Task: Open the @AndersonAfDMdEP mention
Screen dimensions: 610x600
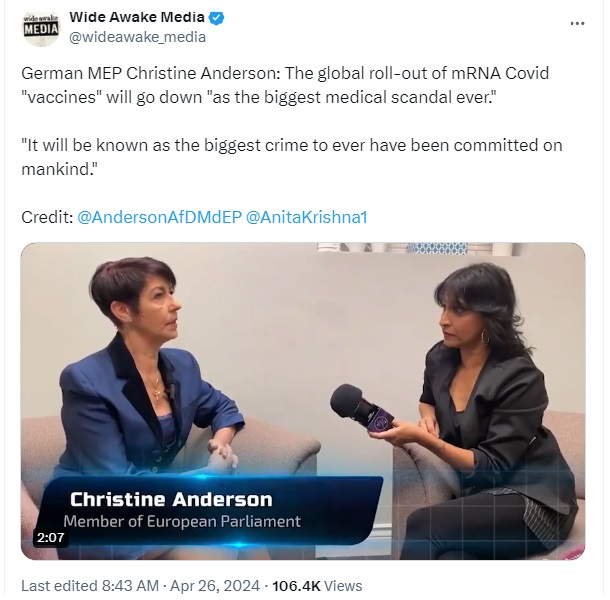Action: (x=160, y=217)
